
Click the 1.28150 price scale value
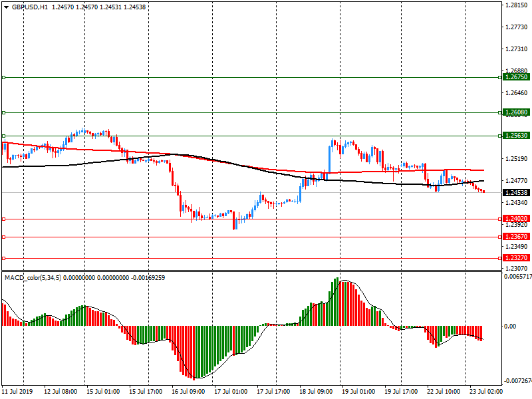(517, 5)
